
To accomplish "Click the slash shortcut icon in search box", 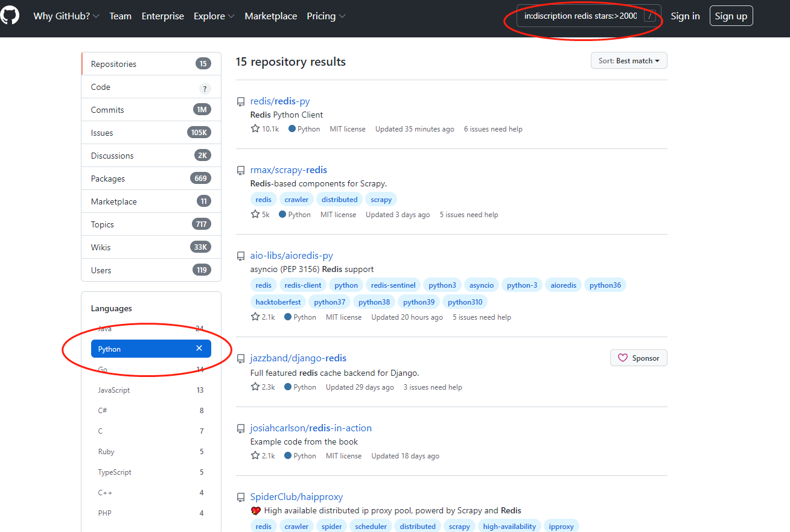I will (649, 16).
